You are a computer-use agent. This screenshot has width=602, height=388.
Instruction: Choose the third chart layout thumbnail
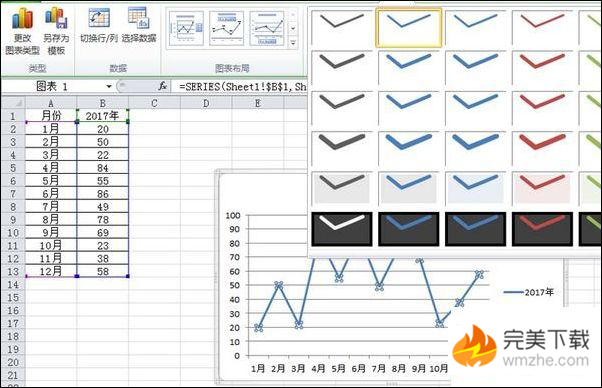[x=266, y=28]
